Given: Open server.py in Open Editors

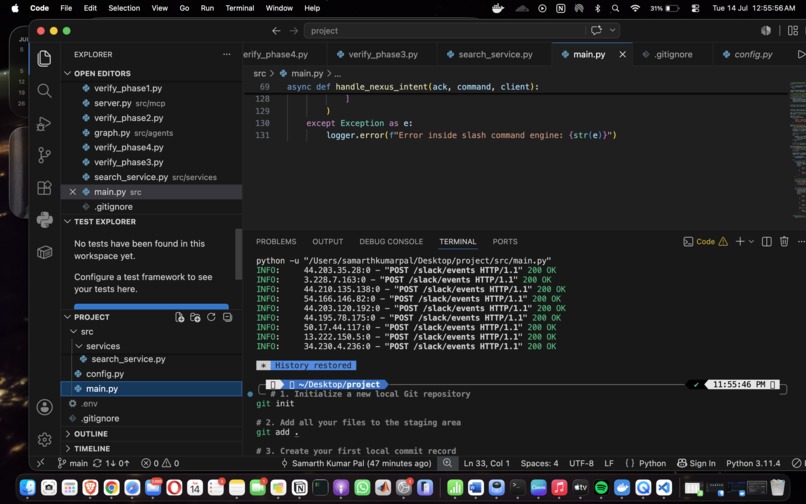Looking at the screenshot, I should pos(113,103).
